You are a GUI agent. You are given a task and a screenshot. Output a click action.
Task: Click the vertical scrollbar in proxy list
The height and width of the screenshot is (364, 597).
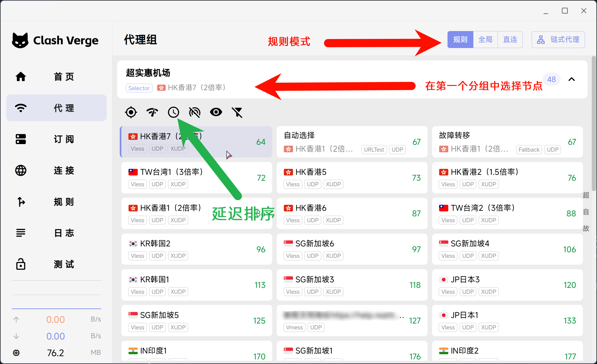click(x=594, y=124)
